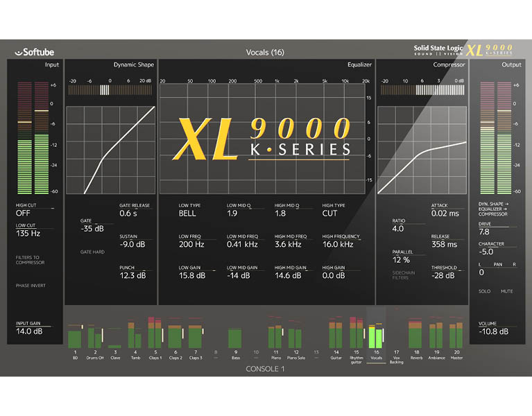The height and width of the screenshot is (416, 532).
Task: Select channel 11 Piano meter
Action: 275,332
